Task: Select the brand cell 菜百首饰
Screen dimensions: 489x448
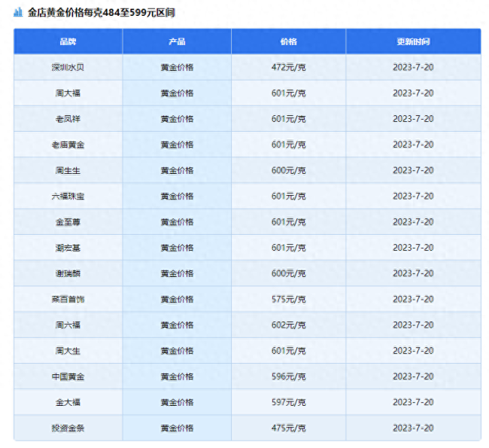Action: pos(68,300)
